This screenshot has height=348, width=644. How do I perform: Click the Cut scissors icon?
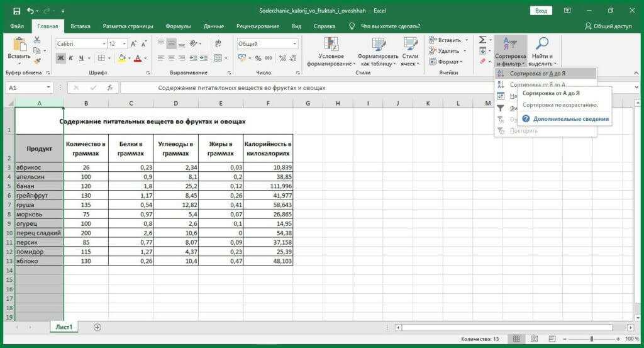click(36, 40)
